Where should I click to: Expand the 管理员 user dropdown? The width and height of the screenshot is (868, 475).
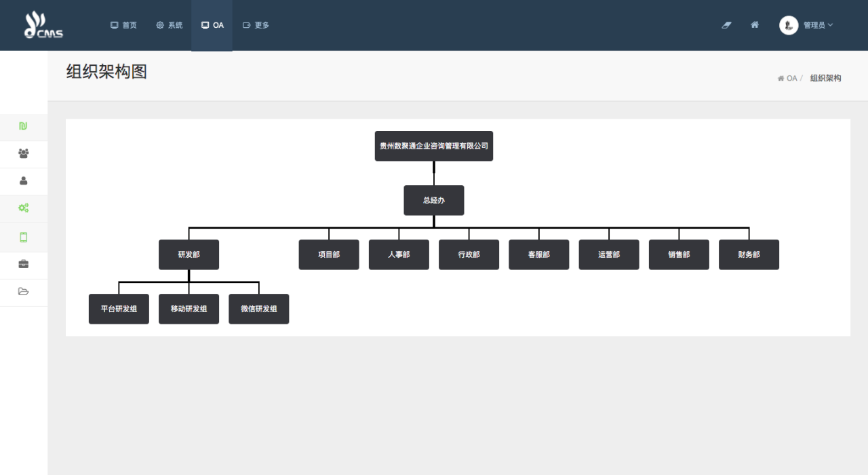[807, 25]
